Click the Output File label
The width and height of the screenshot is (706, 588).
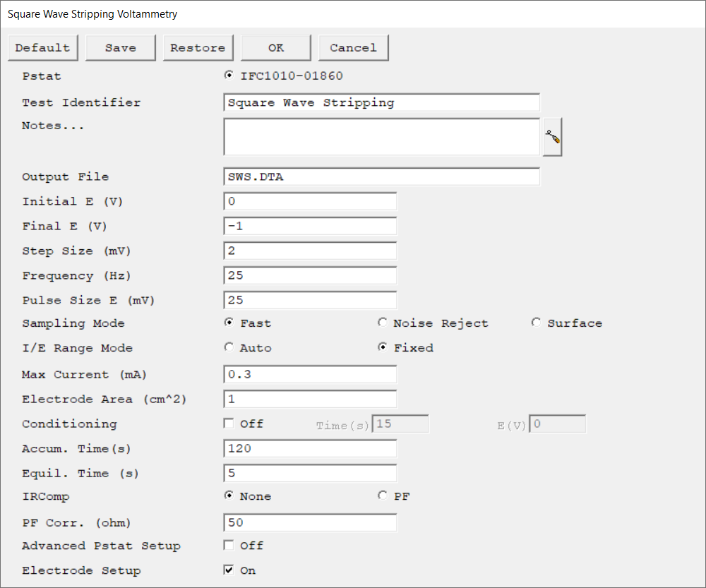pos(66,177)
